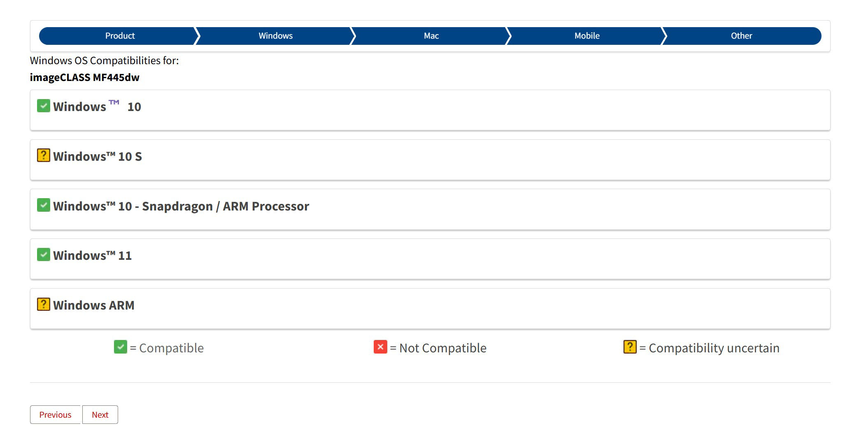Jump to the Other step
The image size is (868, 444).
(741, 36)
